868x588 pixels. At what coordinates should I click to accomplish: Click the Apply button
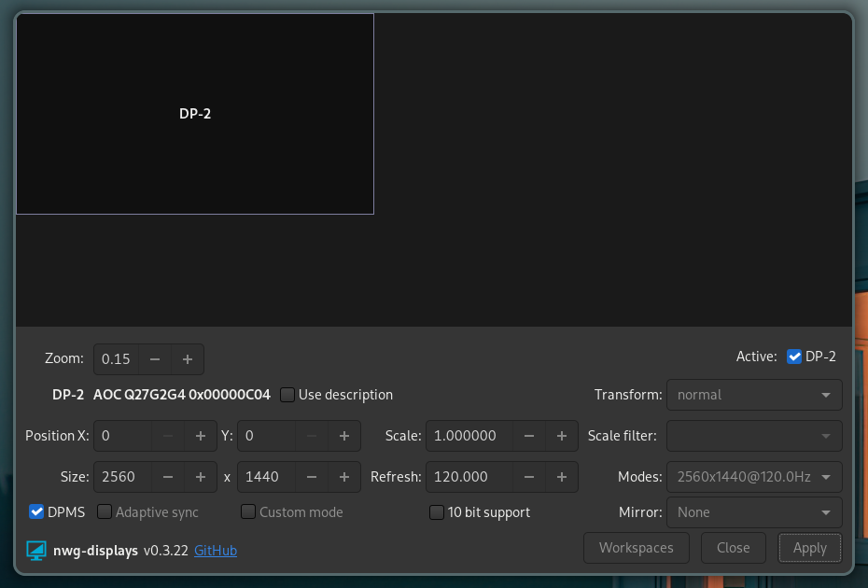(x=809, y=548)
